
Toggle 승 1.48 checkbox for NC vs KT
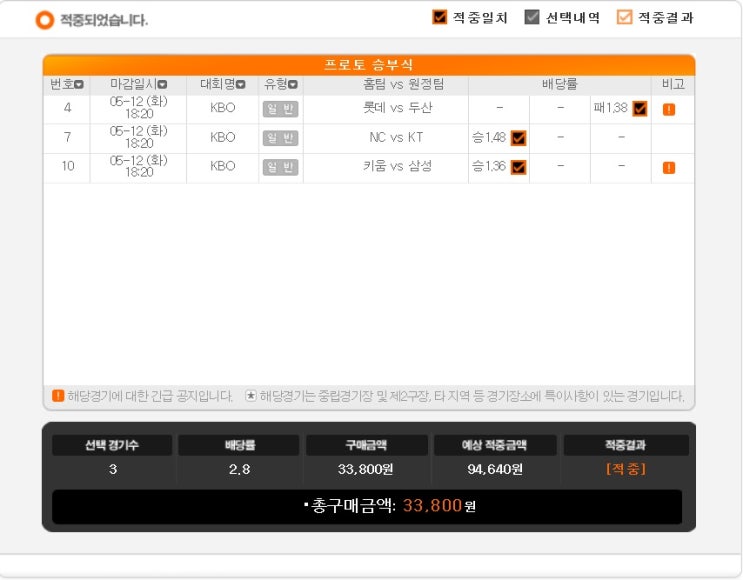click(518, 138)
